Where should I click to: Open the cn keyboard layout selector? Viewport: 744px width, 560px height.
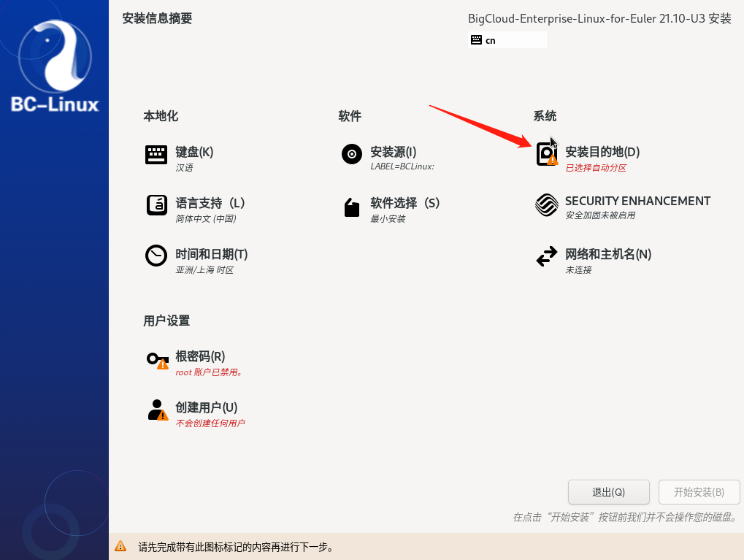507,40
